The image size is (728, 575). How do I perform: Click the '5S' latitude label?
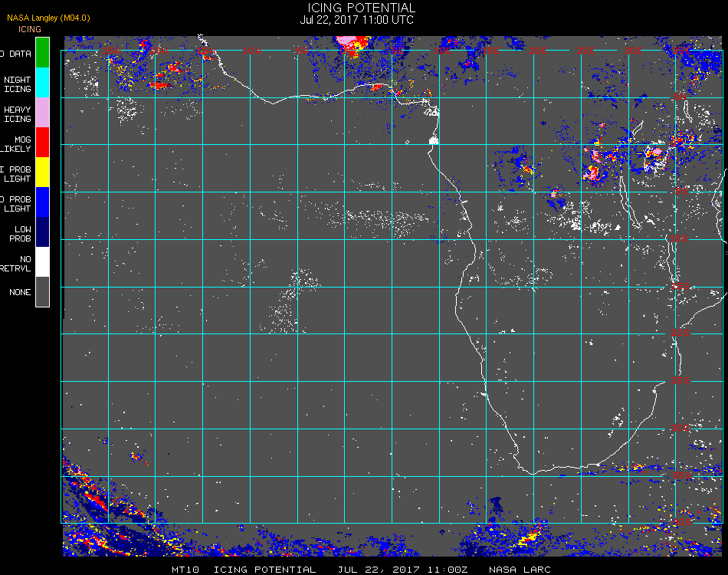click(x=681, y=192)
